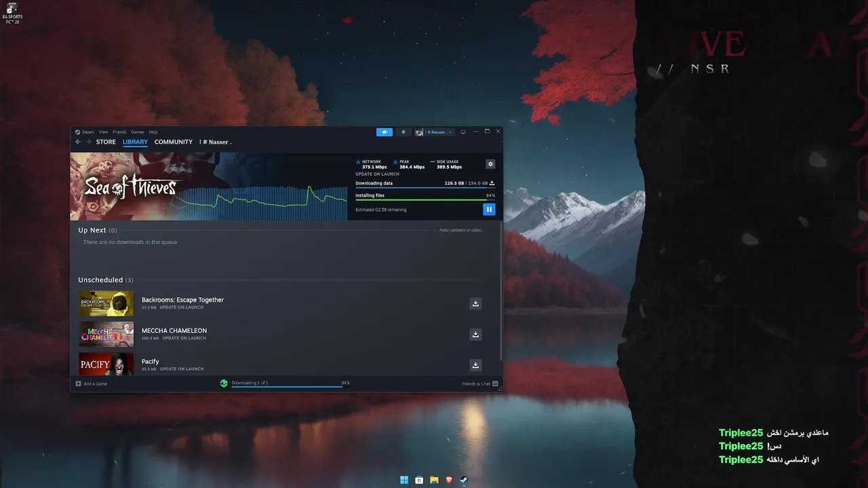Switch to the STORE tab
The image size is (868, 488).
pyautogui.click(x=106, y=142)
